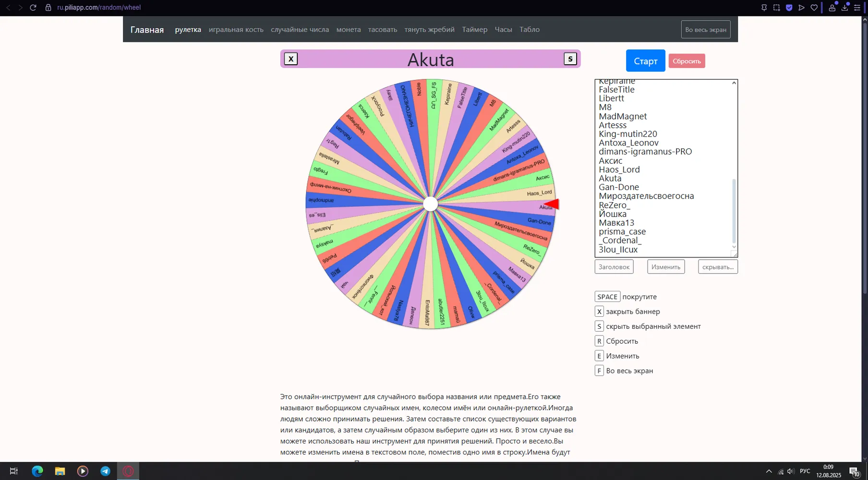Viewport: 868px width, 480px height.
Task: Open the profile account icon
Action: tap(832, 8)
